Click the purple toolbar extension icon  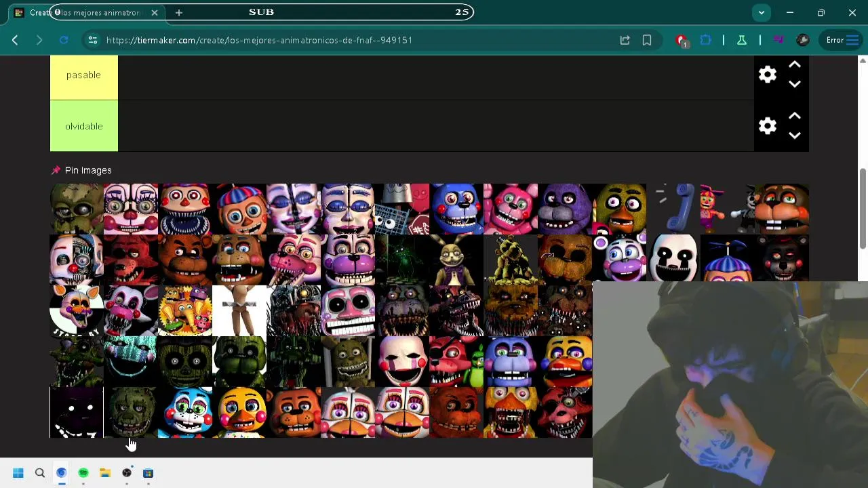pyautogui.click(x=778, y=40)
